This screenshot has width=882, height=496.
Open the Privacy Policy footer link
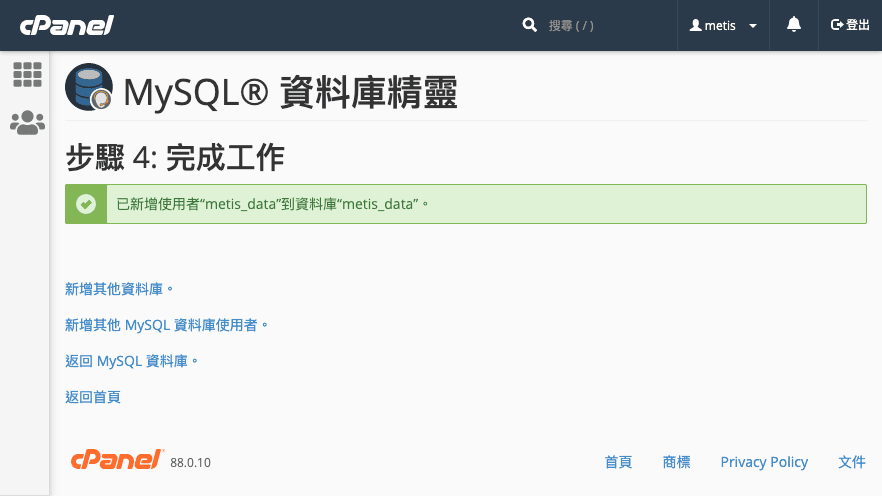[x=764, y=462]
